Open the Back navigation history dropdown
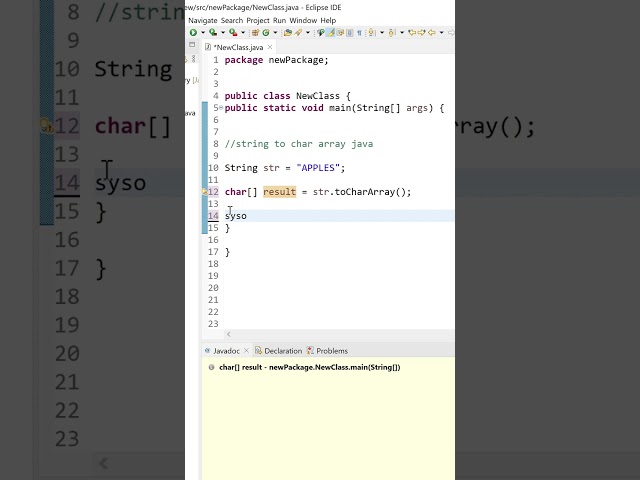This screenshot has height=480, width=640. [442, 33]
